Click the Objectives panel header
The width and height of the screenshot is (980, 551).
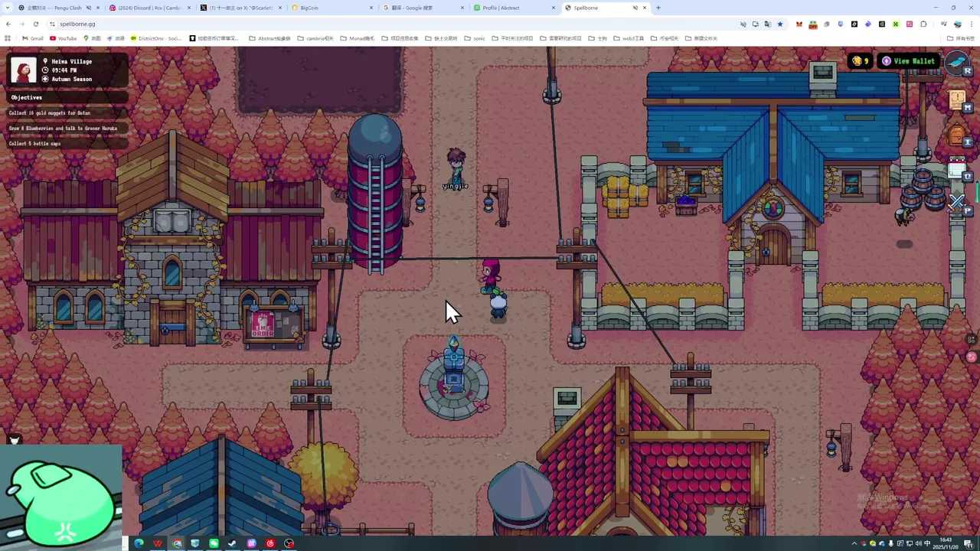tap(67, 97)
